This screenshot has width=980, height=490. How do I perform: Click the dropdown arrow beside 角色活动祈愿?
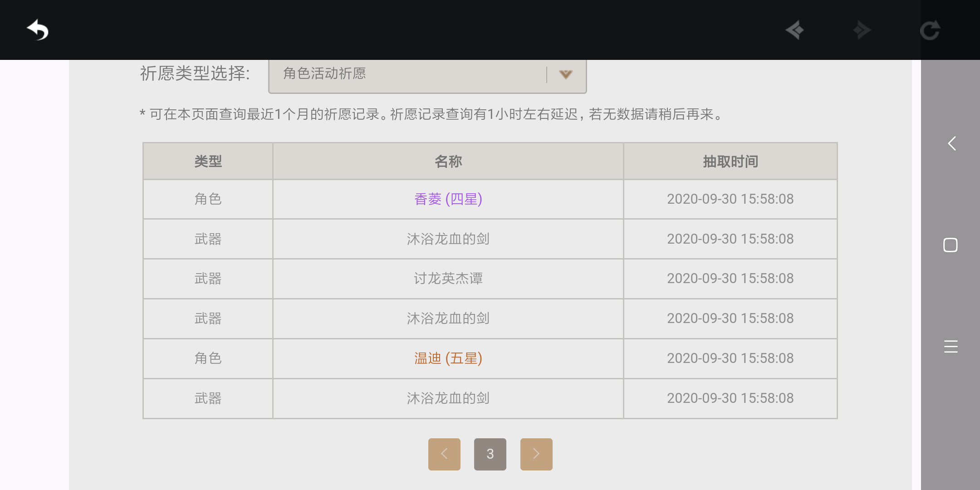click(566, 74)
